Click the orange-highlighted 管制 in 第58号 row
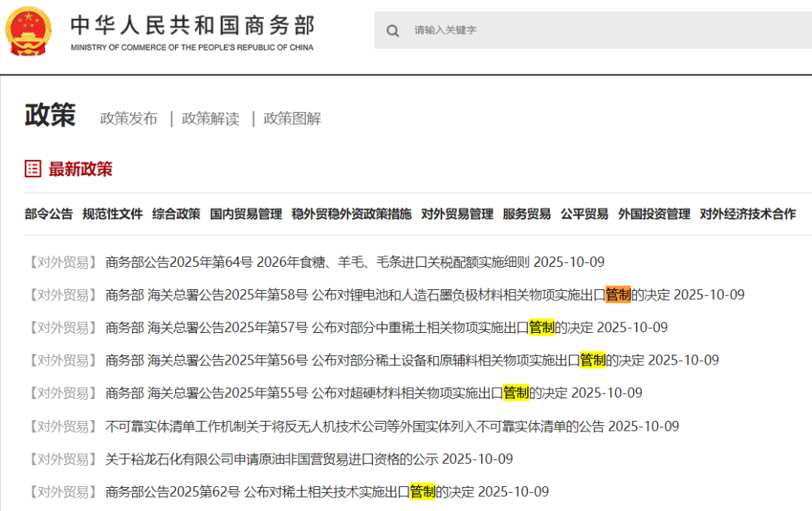This screenshot has width=812, height=511. (x=618, y=295)
